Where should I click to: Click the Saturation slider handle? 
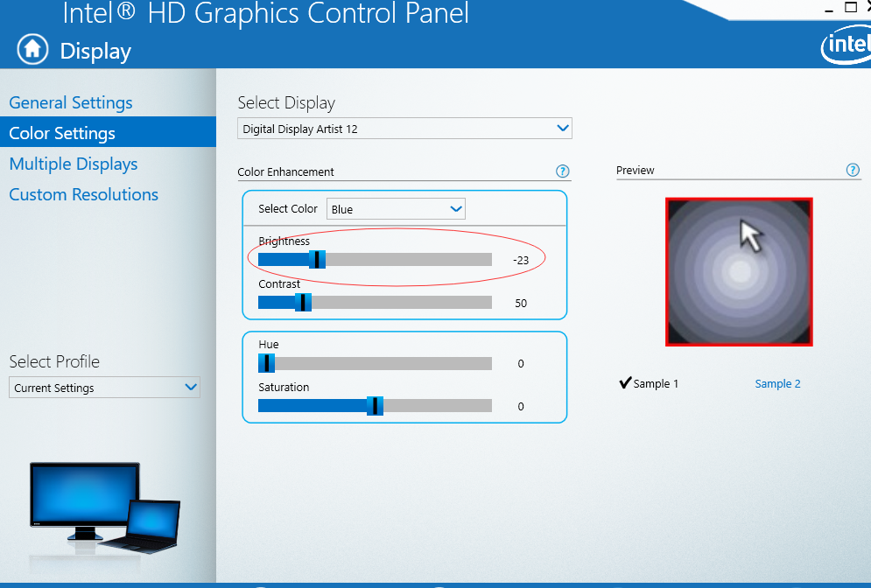point(375,406)
